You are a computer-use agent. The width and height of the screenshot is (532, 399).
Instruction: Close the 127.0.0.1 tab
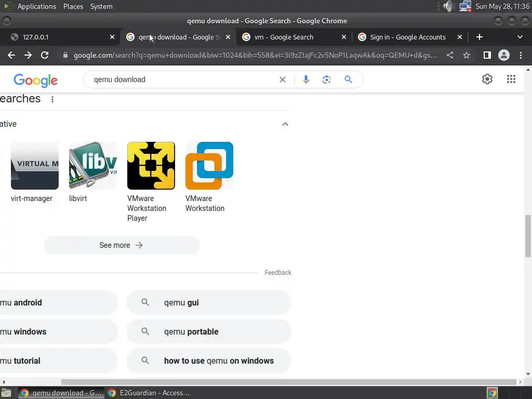click(112, 37)
